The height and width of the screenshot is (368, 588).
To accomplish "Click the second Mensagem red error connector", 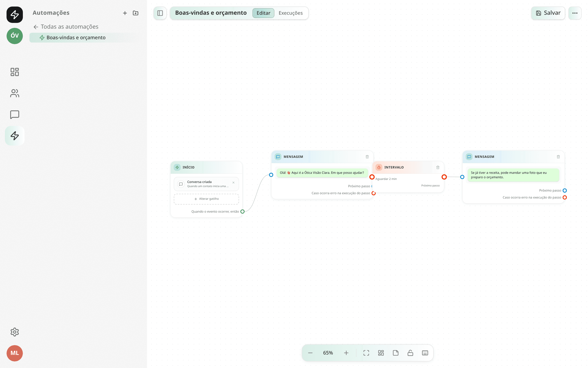I will coord(565,197).
